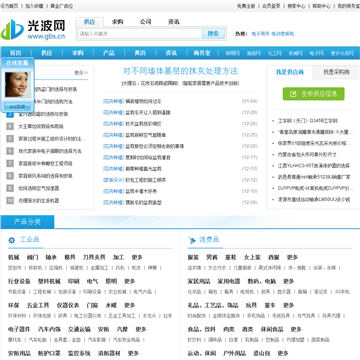The image size is (360, 360).
Task: Open the 阀门 category link
Action: coord(32,257)
